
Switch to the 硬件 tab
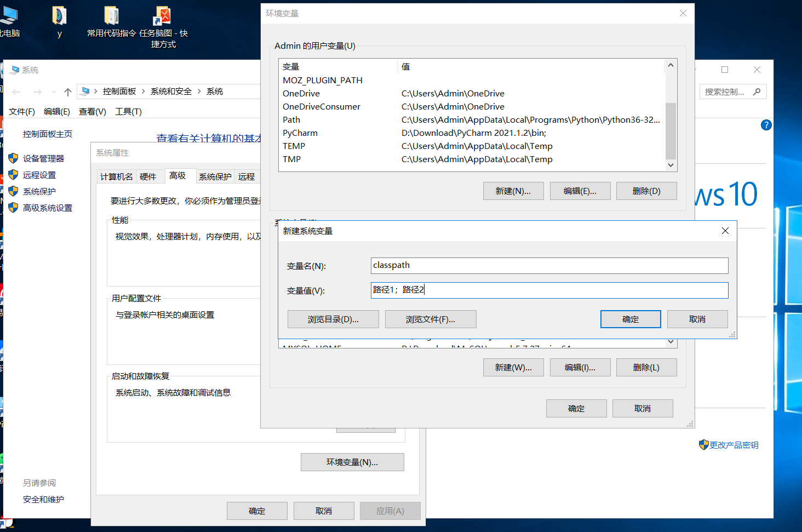click(148, 176)
